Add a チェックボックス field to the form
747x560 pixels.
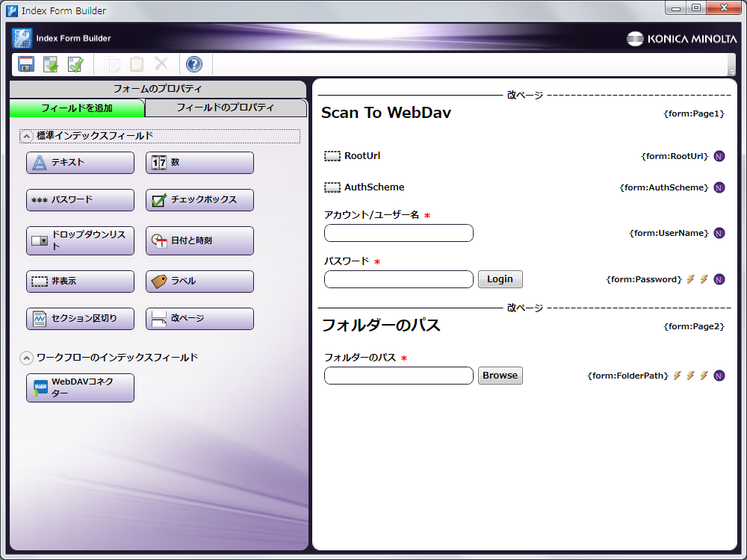[x=199, y=200]
